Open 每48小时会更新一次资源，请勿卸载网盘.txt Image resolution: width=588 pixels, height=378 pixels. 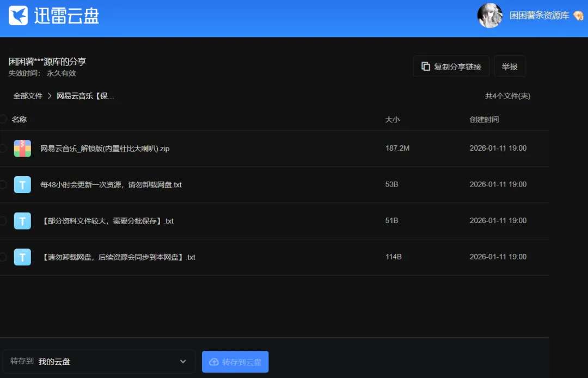click(111, 185)
